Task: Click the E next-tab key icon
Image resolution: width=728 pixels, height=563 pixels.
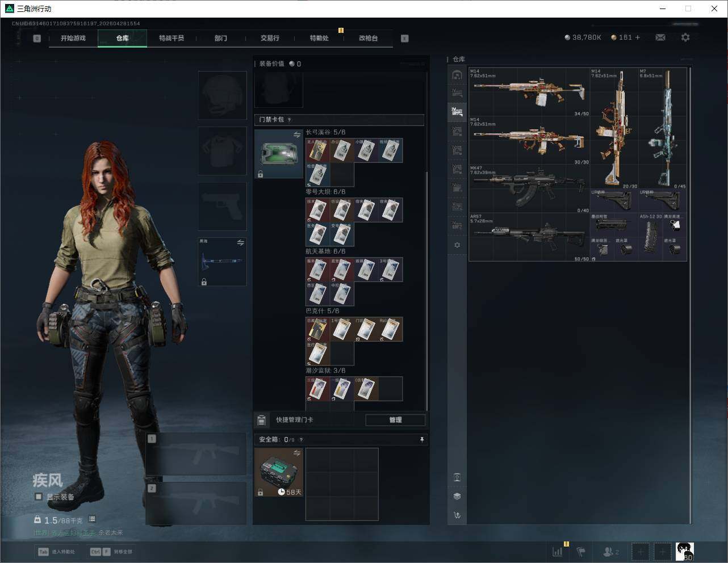Action: coord(405,39)
